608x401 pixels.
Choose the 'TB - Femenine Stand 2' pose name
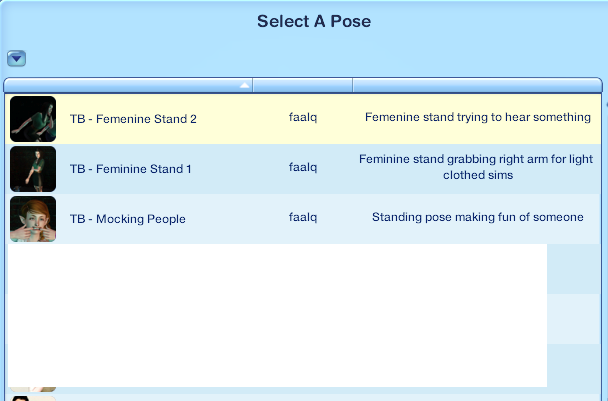(133, 119)
